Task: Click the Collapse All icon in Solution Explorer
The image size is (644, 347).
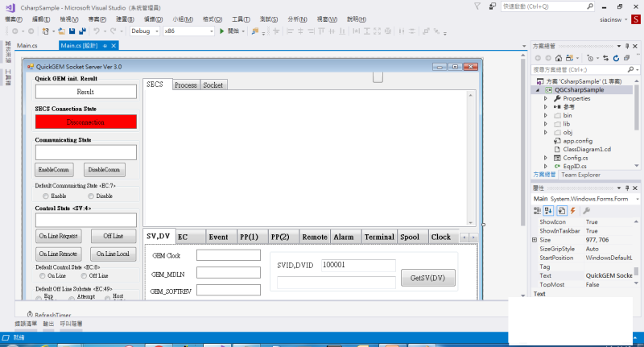Action: 627,58
